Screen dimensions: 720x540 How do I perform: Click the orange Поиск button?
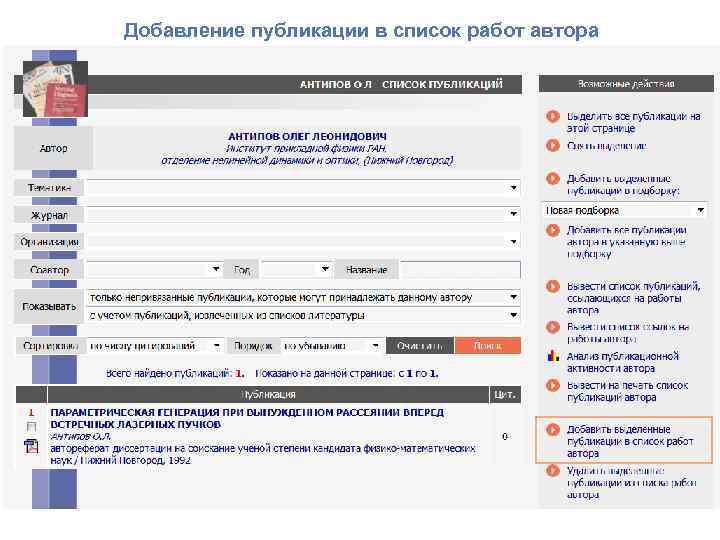tap(488, 346)
